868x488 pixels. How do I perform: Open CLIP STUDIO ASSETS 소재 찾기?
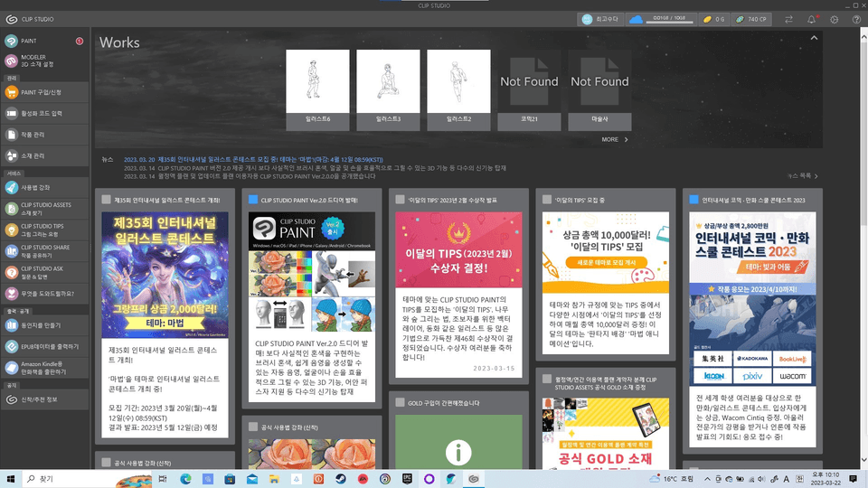tap(44, 209)
